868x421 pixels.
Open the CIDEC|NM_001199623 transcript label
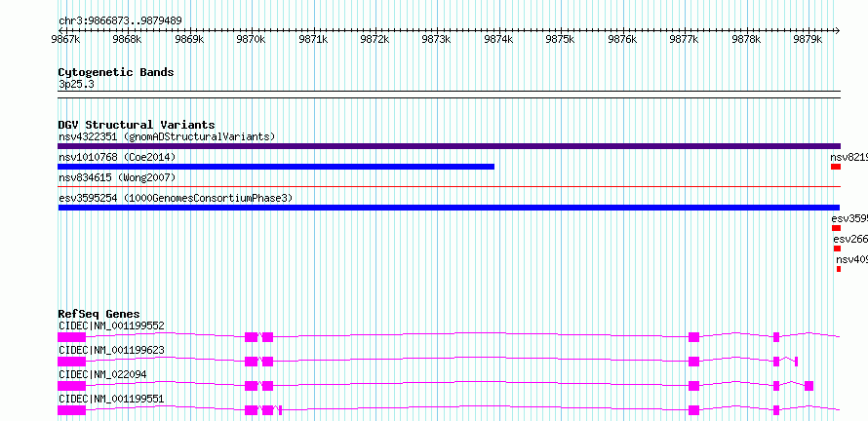111,350
